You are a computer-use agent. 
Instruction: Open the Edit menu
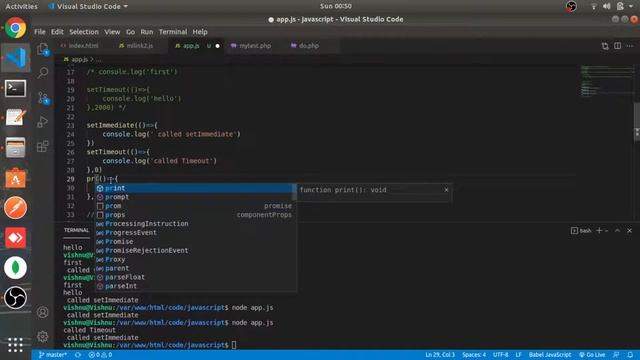click(57, 32)
